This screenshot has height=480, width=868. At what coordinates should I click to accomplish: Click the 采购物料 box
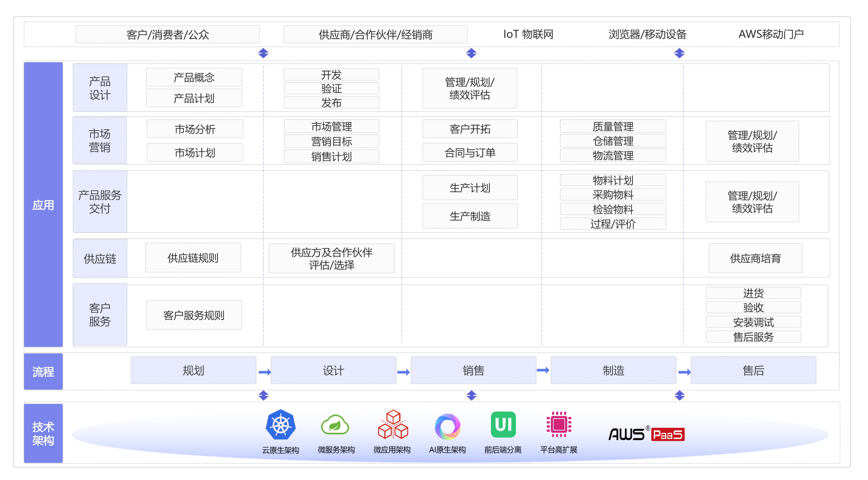coord(613,195)
